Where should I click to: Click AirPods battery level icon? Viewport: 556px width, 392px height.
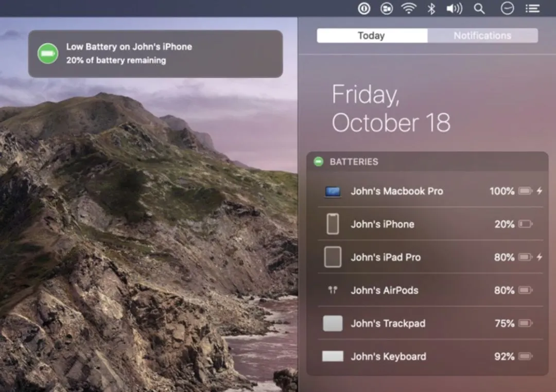pos(525,290)
